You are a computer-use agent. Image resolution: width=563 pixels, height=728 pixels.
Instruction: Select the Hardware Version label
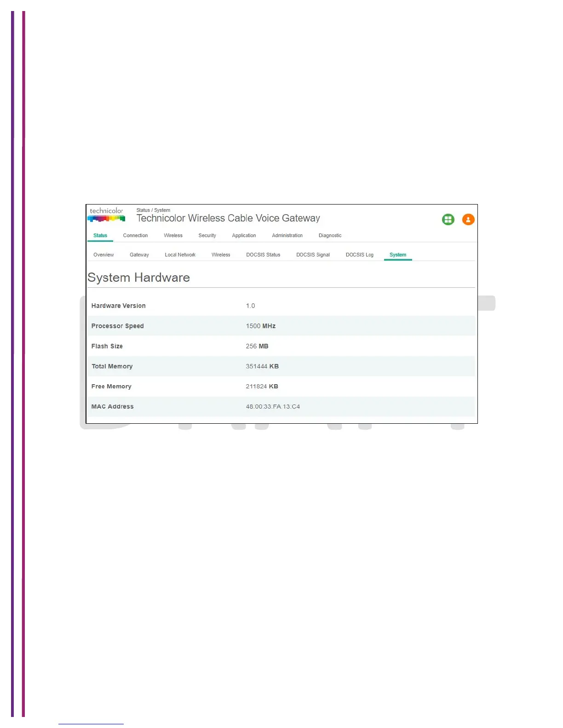click(x=118, y=306)
